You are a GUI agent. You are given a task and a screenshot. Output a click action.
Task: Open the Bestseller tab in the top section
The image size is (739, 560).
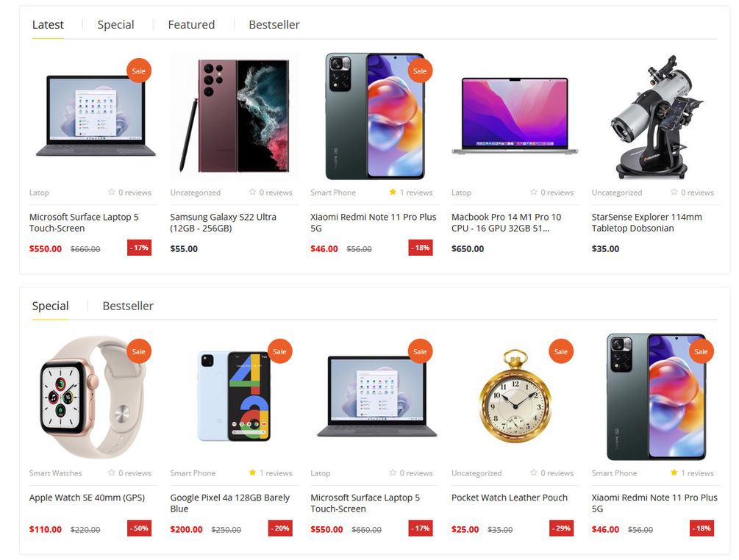point(274,24)
